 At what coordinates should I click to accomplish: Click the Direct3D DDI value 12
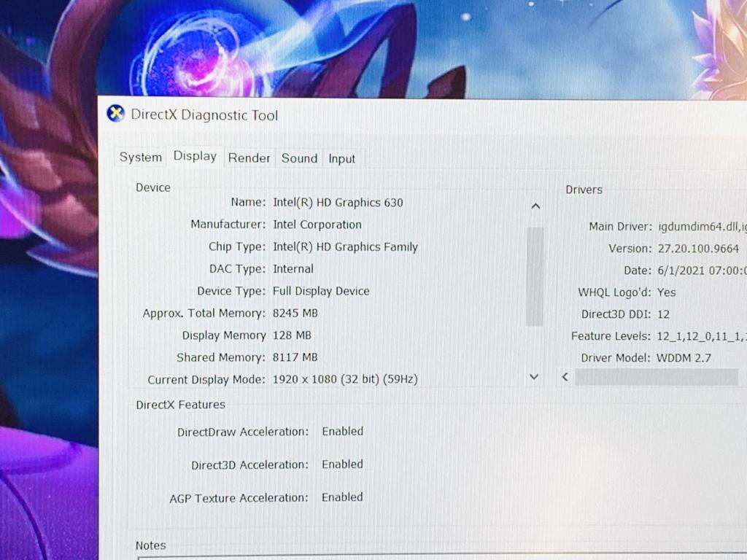[663, 314]
